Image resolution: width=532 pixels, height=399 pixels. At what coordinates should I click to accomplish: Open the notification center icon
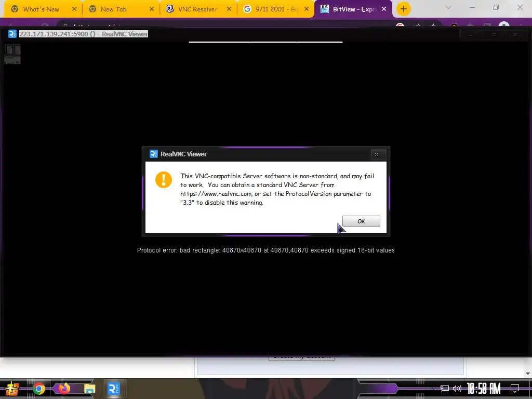515,389
